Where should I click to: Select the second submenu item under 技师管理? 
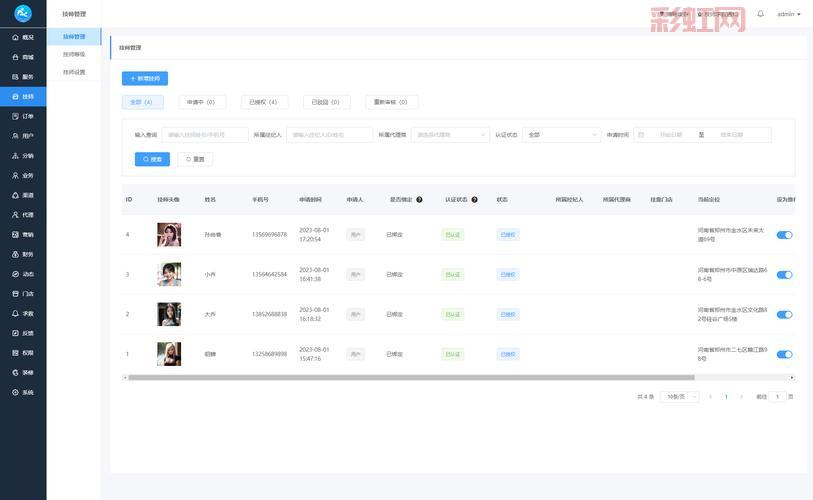point(74,54)
